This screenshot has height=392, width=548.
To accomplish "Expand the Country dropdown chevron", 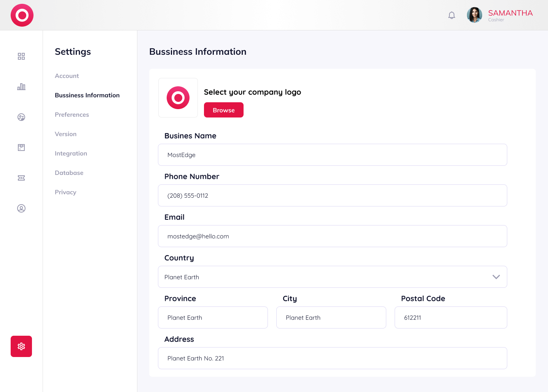I will (x=496, y=277).
